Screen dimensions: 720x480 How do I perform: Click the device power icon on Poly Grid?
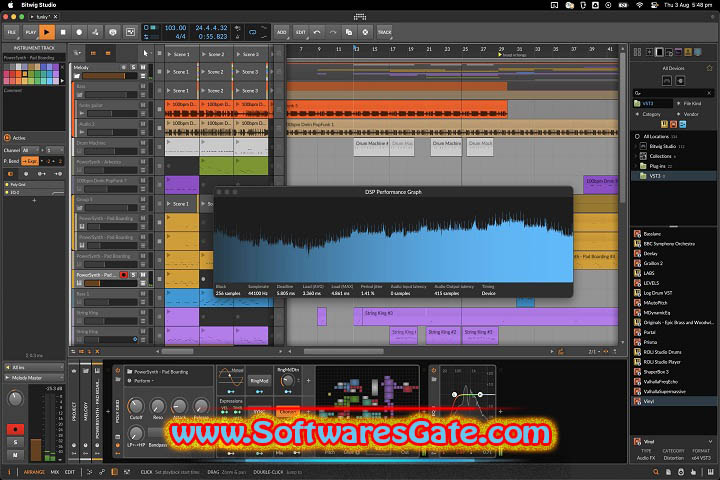118,370
